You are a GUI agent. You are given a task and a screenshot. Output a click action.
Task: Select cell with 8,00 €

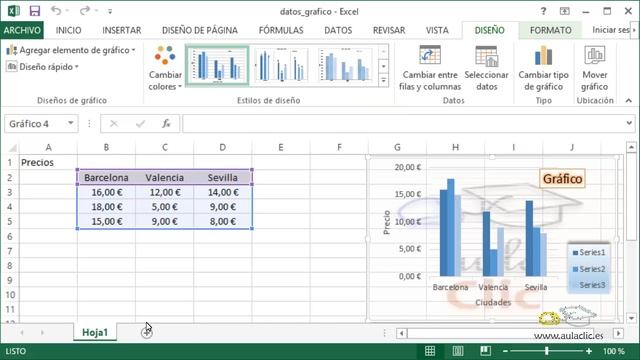point(223,221)
